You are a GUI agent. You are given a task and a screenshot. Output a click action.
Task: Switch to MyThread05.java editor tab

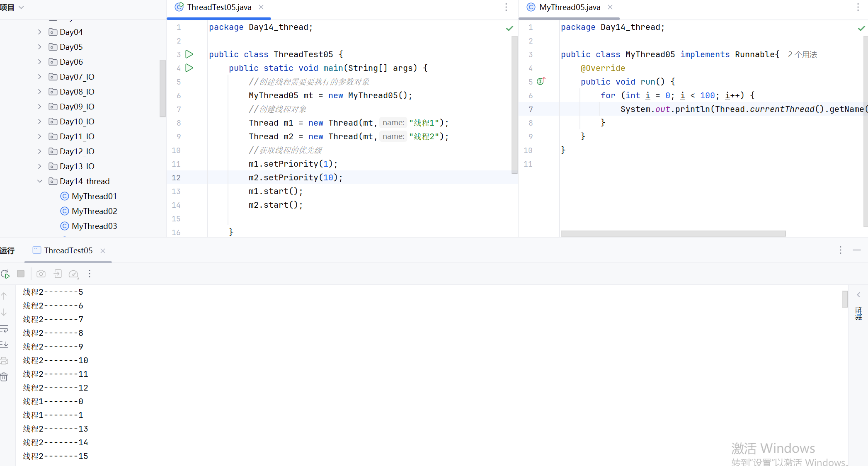(x=570, y=7)
